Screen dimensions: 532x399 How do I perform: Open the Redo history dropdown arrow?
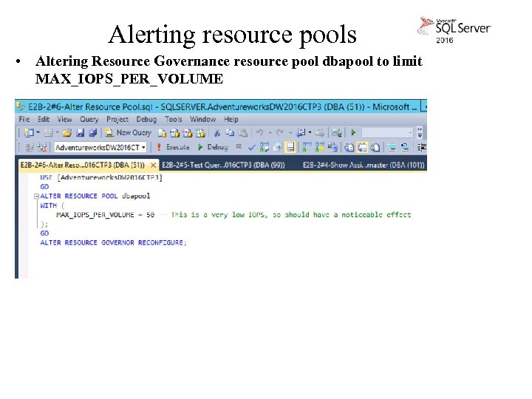click(x=290, y=132)
